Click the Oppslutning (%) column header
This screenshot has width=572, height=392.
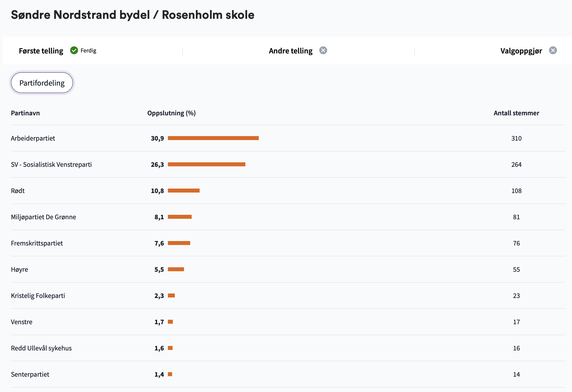(x=172, y=113)
